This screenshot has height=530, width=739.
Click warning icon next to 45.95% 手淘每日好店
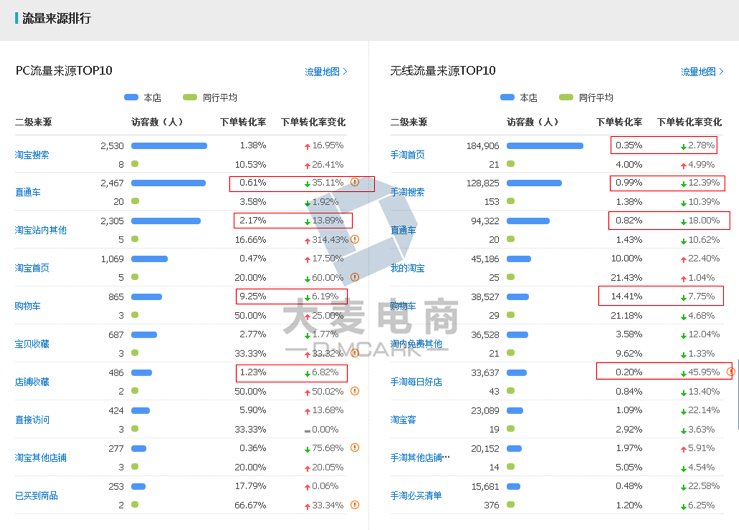pos(730,371)
